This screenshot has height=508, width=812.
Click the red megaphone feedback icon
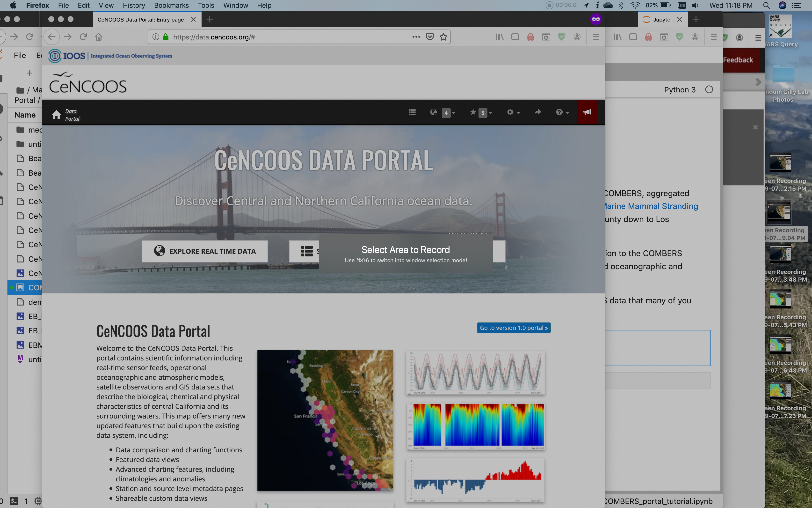[x=587, y=112]
